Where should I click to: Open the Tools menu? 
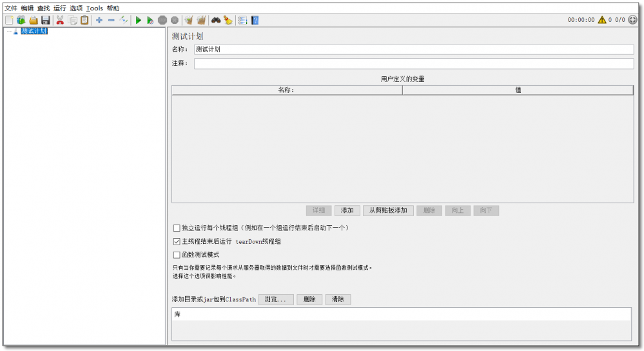point(95,8)
